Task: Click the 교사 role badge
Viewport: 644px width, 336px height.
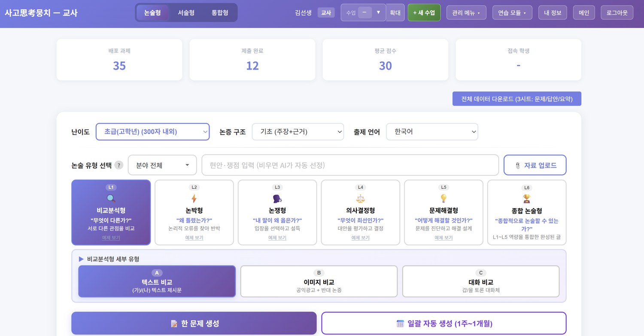Action: click(326, 12)
